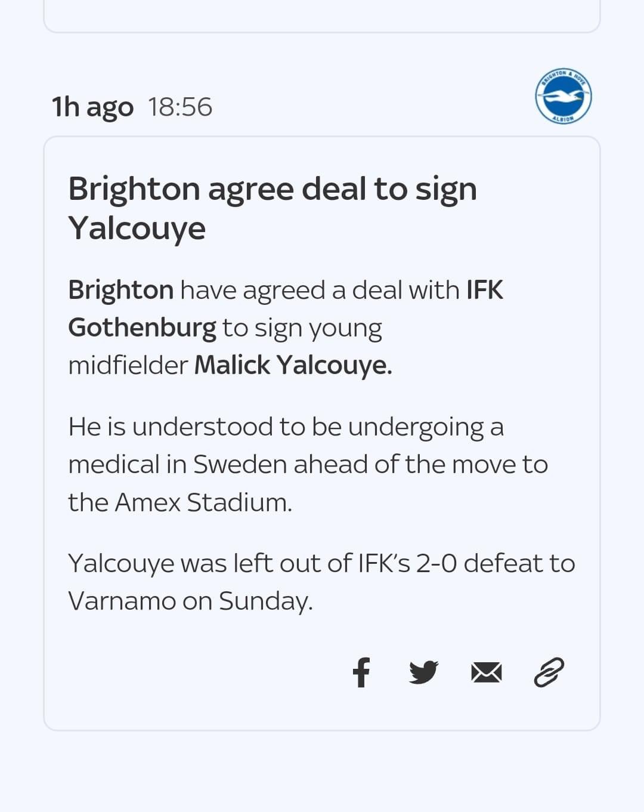
Task: Share the article via Twitter bird icon
Action: tap(424, 672)
